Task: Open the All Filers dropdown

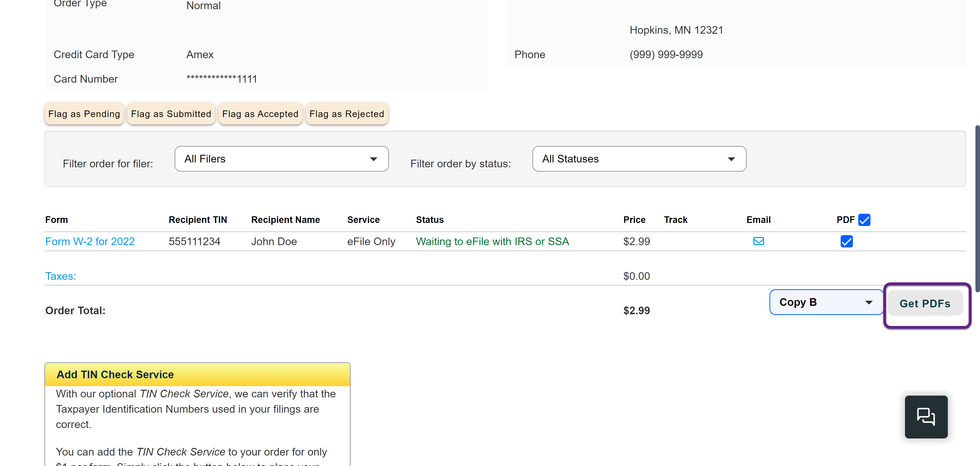Action: [281, 159]
